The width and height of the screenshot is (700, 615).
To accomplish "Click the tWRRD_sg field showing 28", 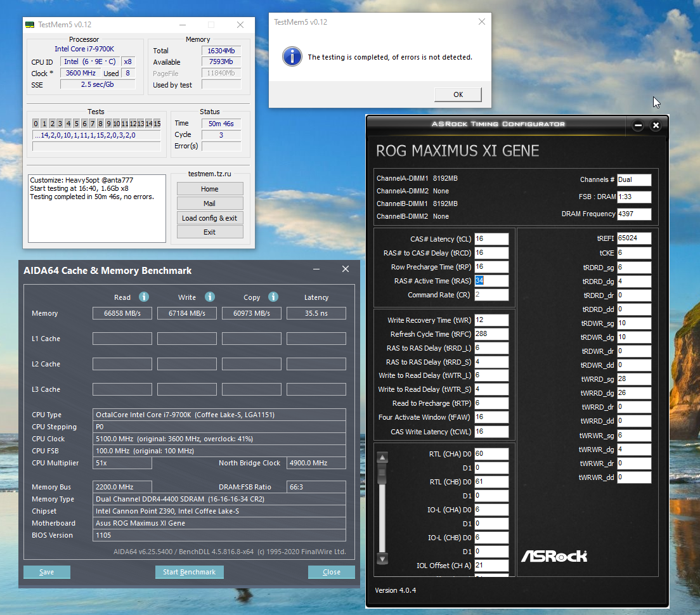I will [634, 379].
